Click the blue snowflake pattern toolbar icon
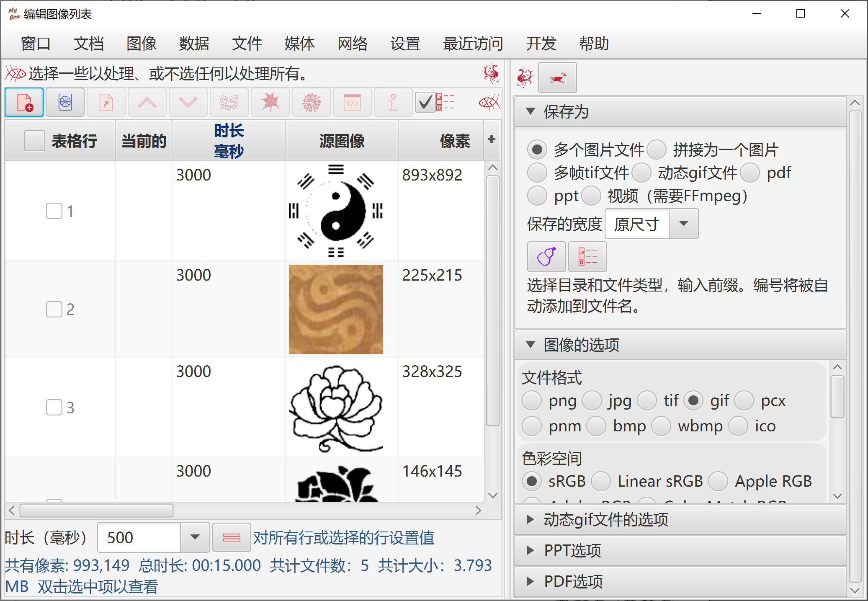This screenshot has height=601, width=868. pos(65,103)
